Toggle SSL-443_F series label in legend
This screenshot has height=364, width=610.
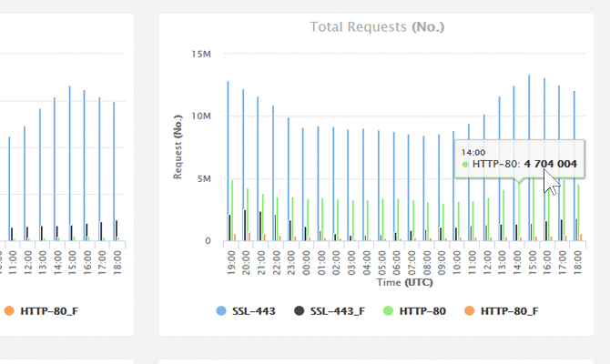(337, 311)
